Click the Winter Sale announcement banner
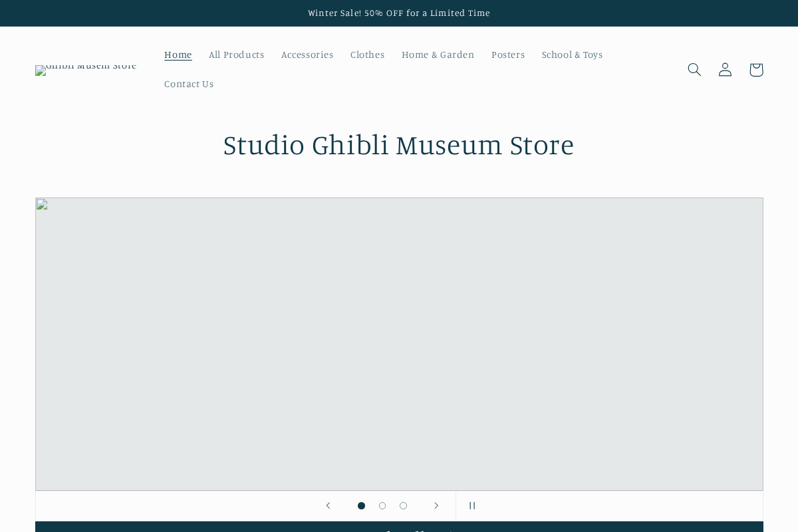798x532 pixels. pyautogui.click(x=399, y=13)
